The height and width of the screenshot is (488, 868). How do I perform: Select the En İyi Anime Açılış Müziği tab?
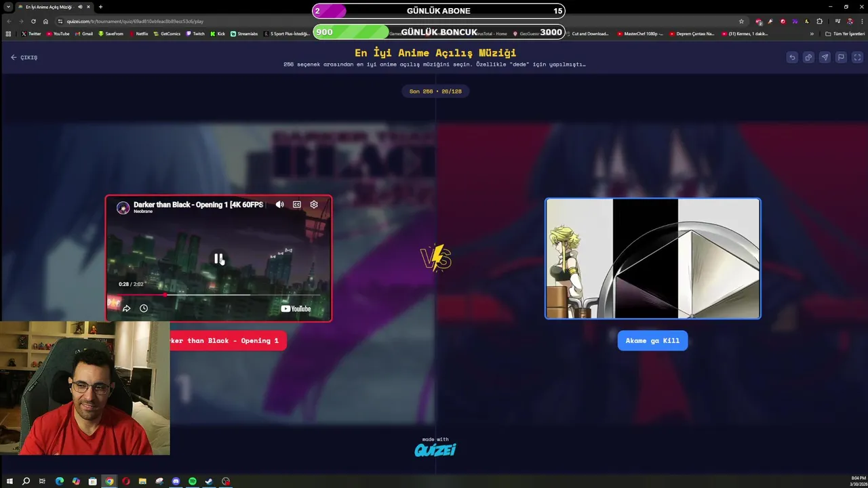[54, 7]
